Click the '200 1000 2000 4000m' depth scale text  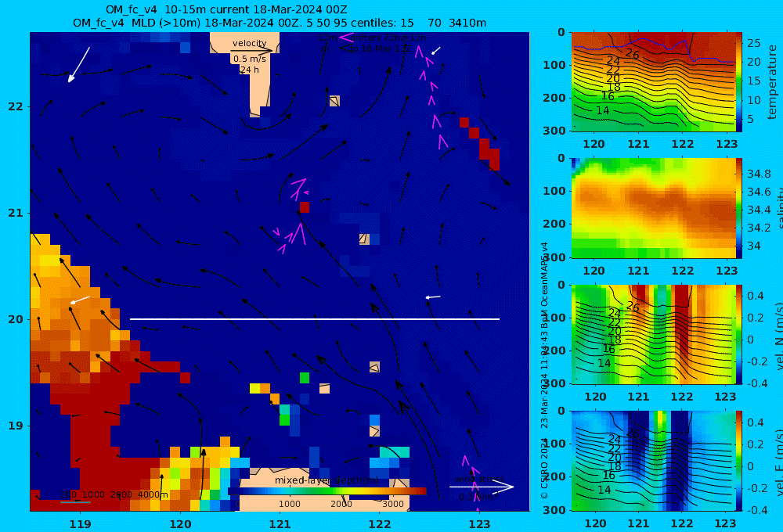pyautogui.click(x=114, y=494)
